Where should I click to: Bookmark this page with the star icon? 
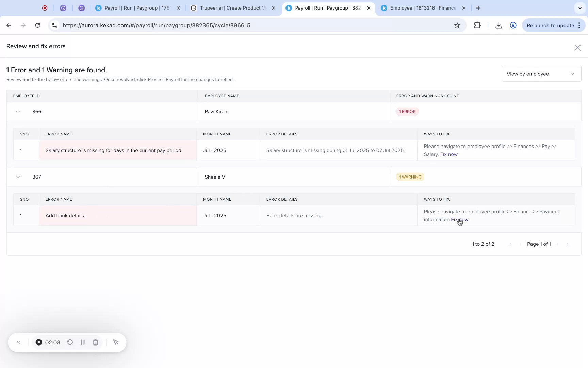click(x=457, y=25)
